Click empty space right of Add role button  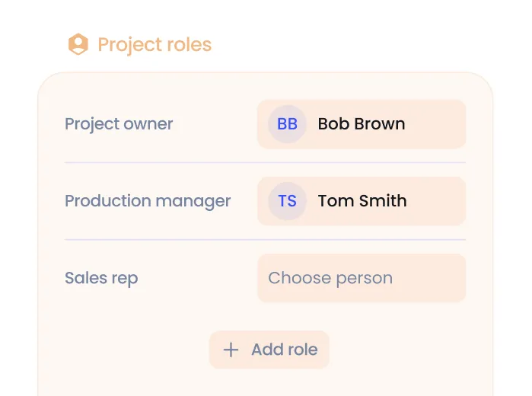(x=403, y=350)
